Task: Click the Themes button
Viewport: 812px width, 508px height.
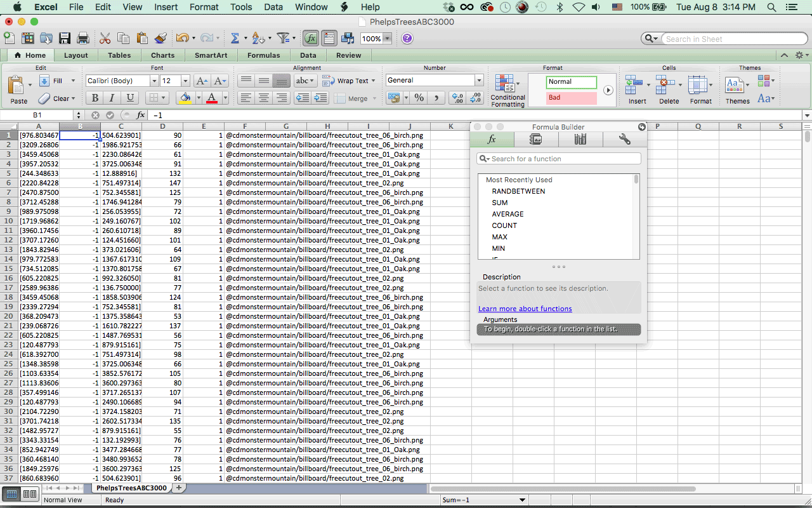Action: point(737,90)
